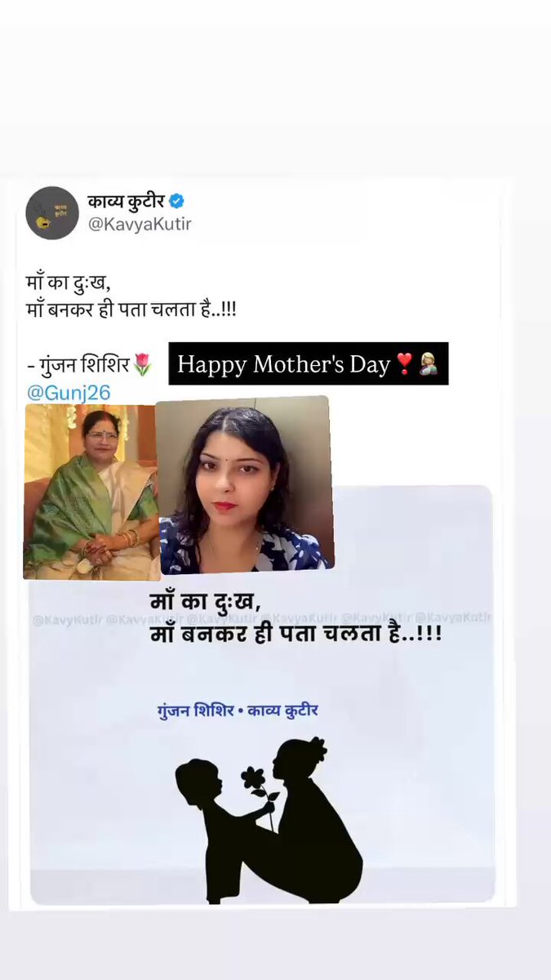Select the bold quote line माँ बनकर ही पता चलता है
This screenshot has height=980, width=551.
(296, 633)
